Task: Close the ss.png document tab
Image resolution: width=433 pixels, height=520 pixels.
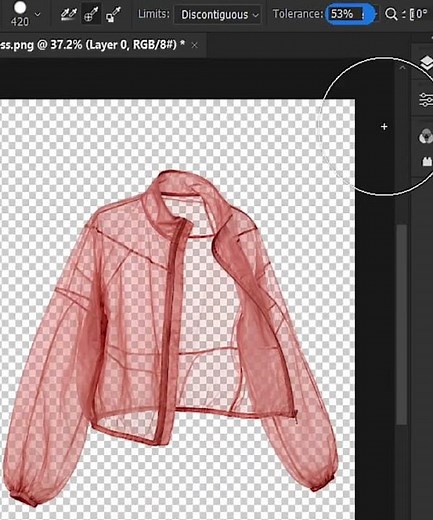Action: pos(195,45)
